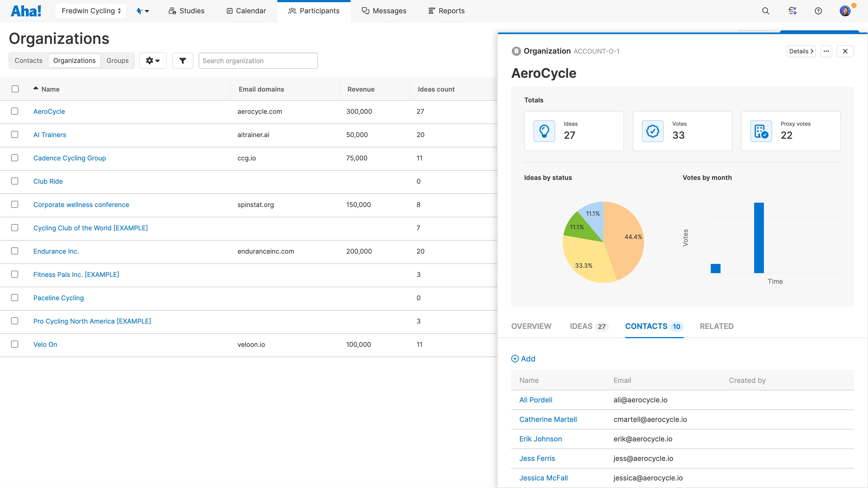Viewport: 868px width, 488px height.
Task: Check the Velo On row checkbox
Action: point(14,344)
